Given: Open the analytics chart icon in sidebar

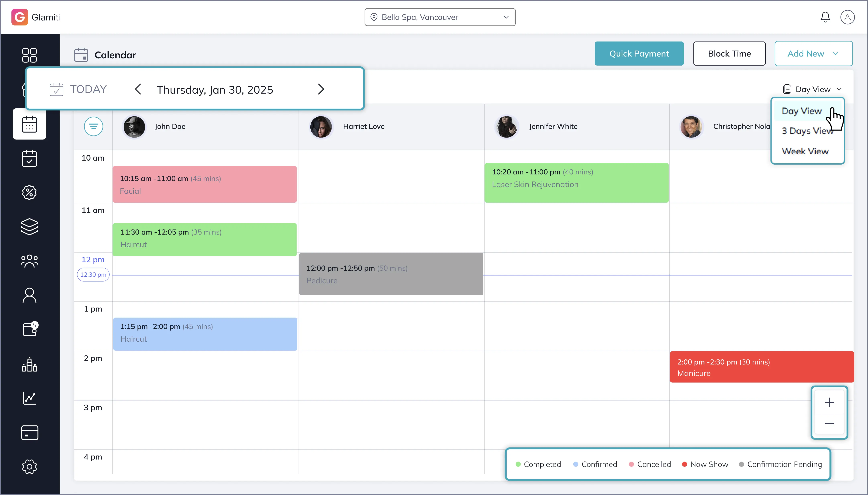Looking at the screenshot, I should (x=29, y=398).
